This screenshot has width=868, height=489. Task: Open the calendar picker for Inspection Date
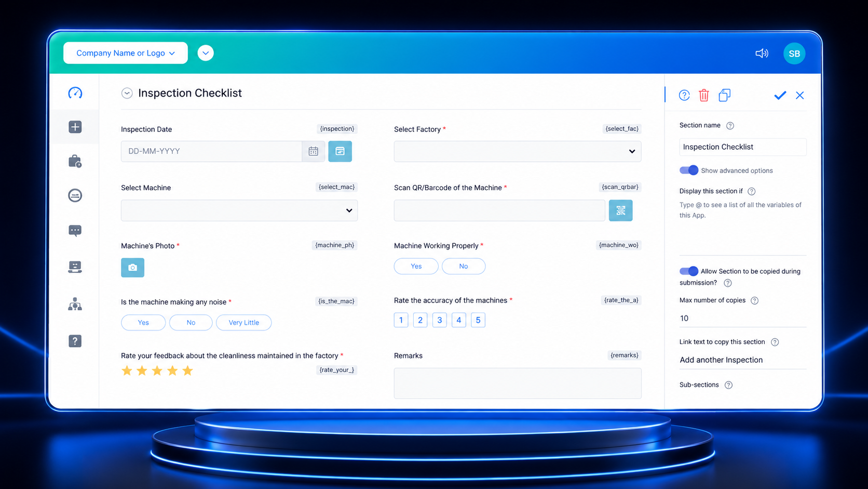[314, 151]
